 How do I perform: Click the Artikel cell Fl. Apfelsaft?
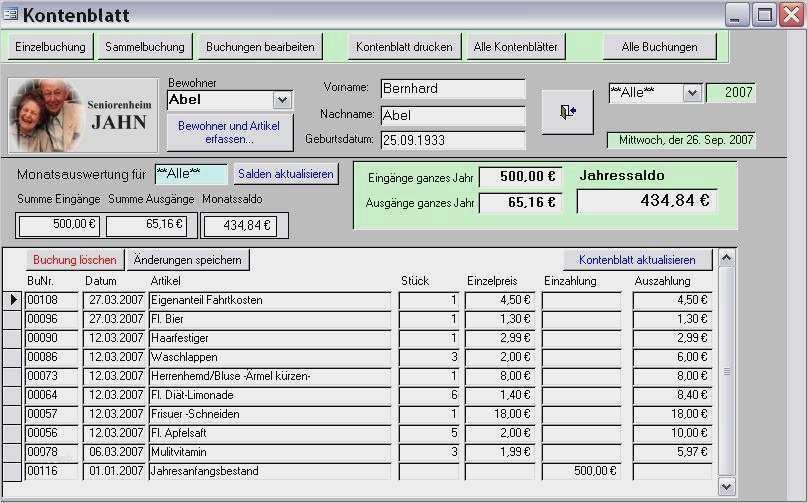(270, 434)
